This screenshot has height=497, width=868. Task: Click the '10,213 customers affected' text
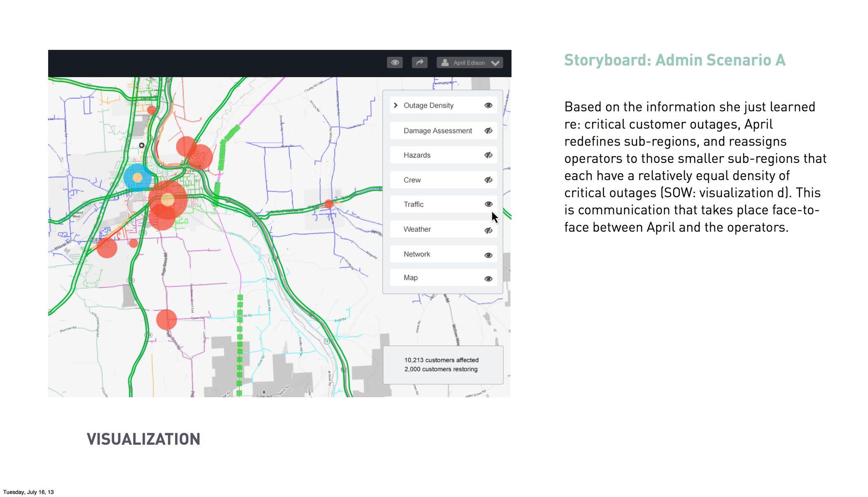pyautogui.click(x=441, y=360)
